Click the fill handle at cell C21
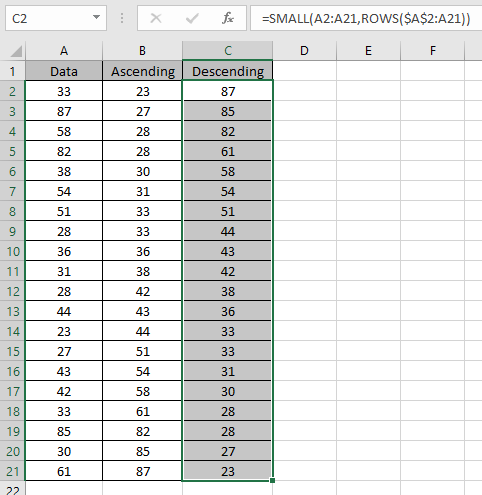 point(272,480)
